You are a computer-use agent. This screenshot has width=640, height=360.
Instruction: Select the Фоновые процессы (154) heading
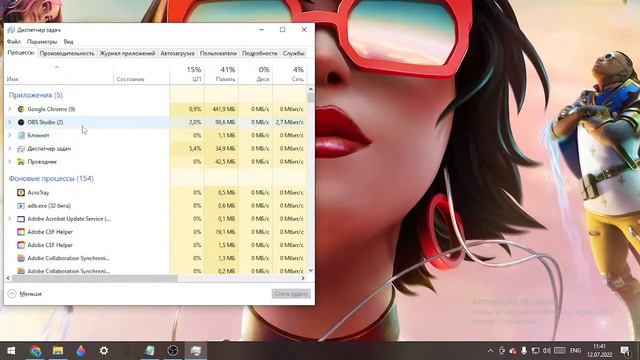(x=51, y=178)
